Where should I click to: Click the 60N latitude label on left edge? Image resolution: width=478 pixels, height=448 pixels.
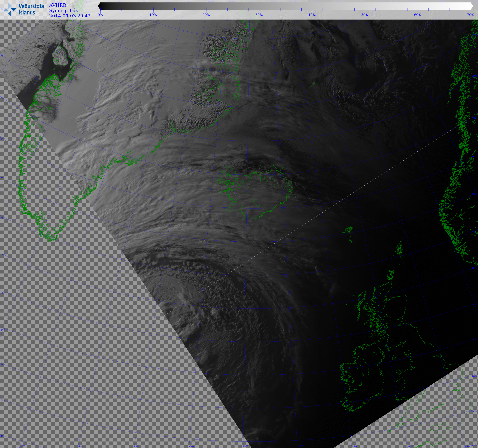pyautogui.click(x=3, y=218)
